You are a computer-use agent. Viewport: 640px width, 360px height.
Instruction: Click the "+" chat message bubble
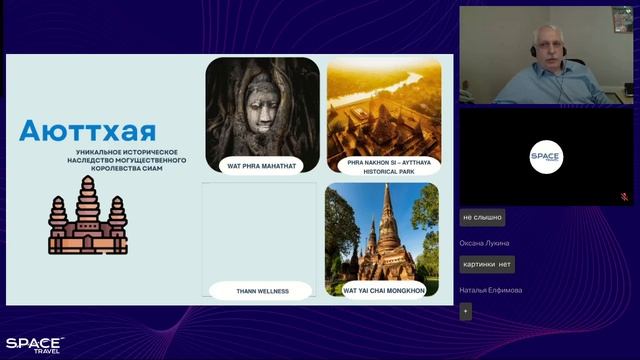coord(466,311)
